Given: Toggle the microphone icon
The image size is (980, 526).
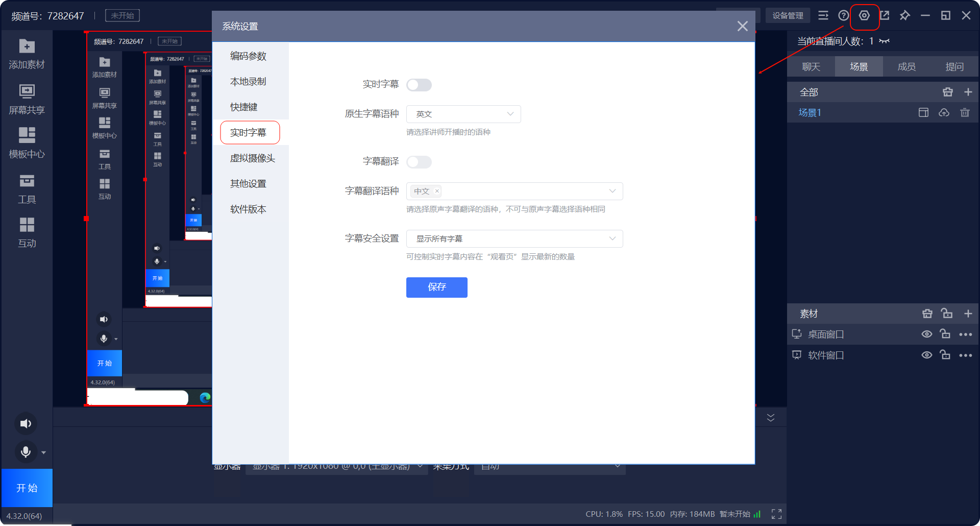Looking at the screenshot, I should (26, 452).
